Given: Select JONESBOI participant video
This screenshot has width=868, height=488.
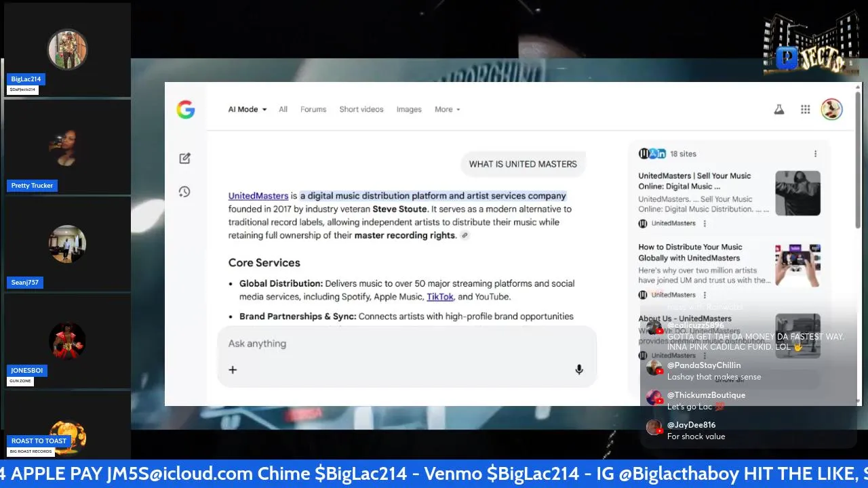Looking at the screenshot, I should (x=67, y=341).
